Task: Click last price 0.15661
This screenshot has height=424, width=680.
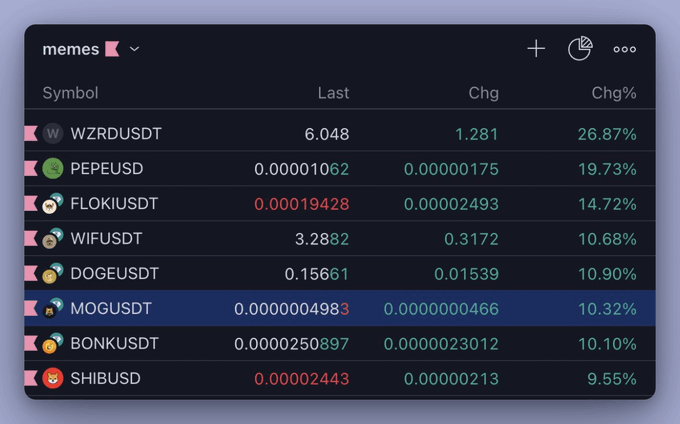Action: (x=317, y=274)
